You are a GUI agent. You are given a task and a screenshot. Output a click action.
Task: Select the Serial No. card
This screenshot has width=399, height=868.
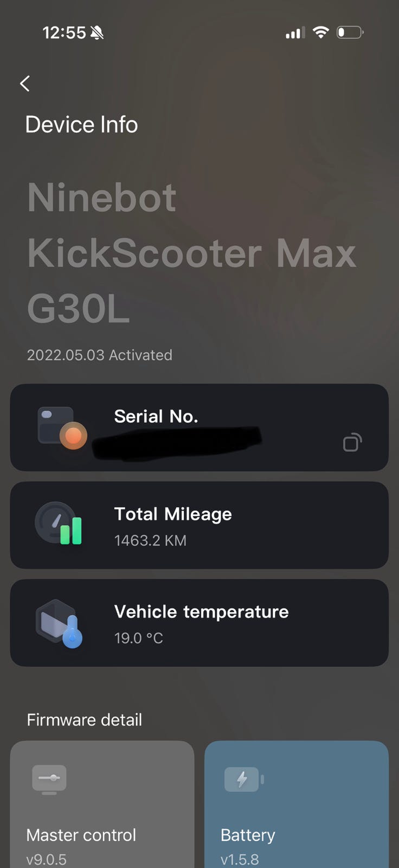coord(200,427)
